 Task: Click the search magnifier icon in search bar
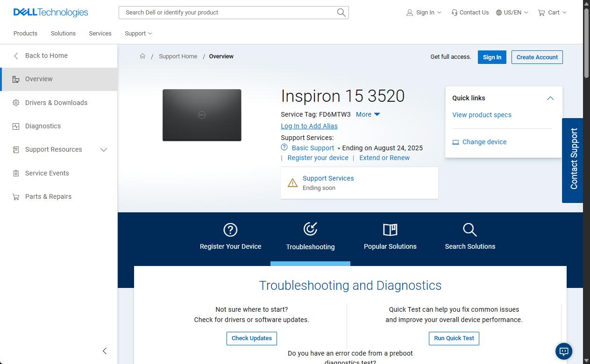341,13
